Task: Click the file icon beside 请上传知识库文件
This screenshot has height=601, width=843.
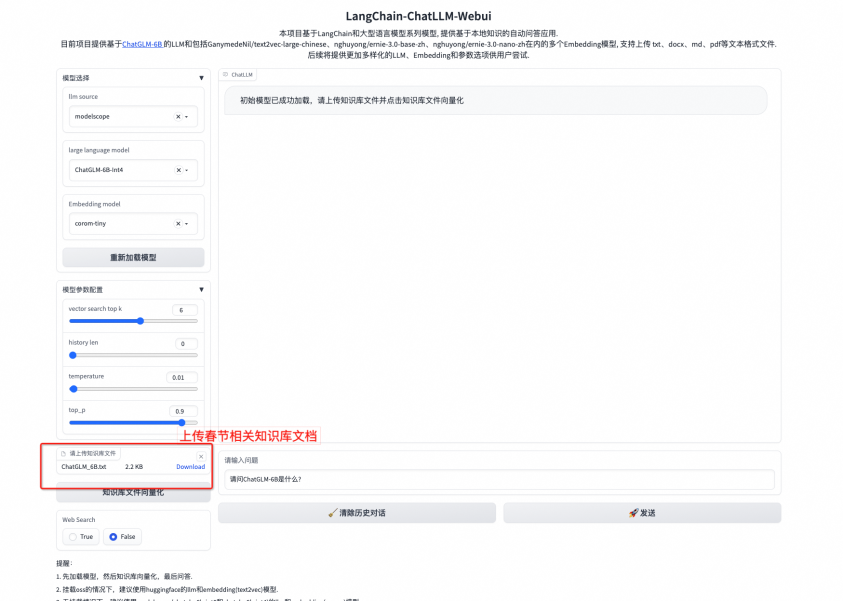Action: point(63,453)
